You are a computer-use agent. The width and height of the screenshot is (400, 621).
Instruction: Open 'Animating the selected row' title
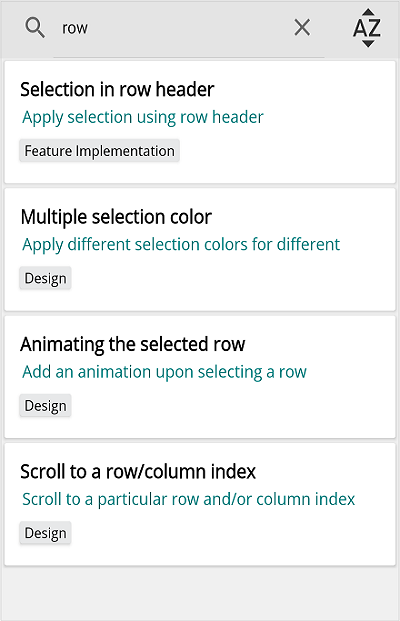133,344
